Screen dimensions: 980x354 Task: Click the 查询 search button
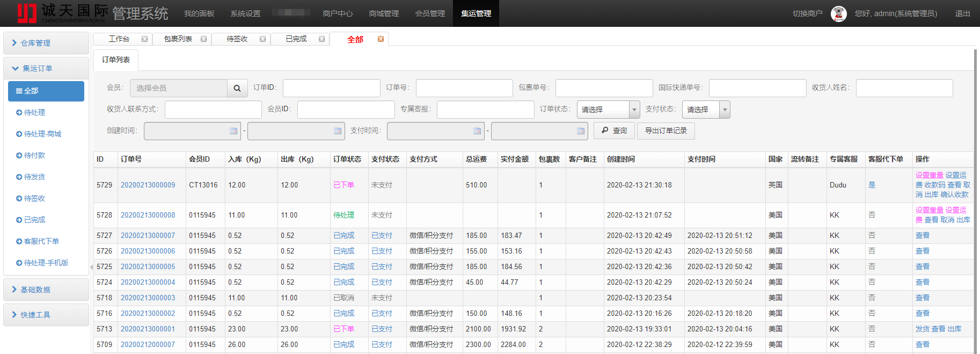(x=614, y=131)
